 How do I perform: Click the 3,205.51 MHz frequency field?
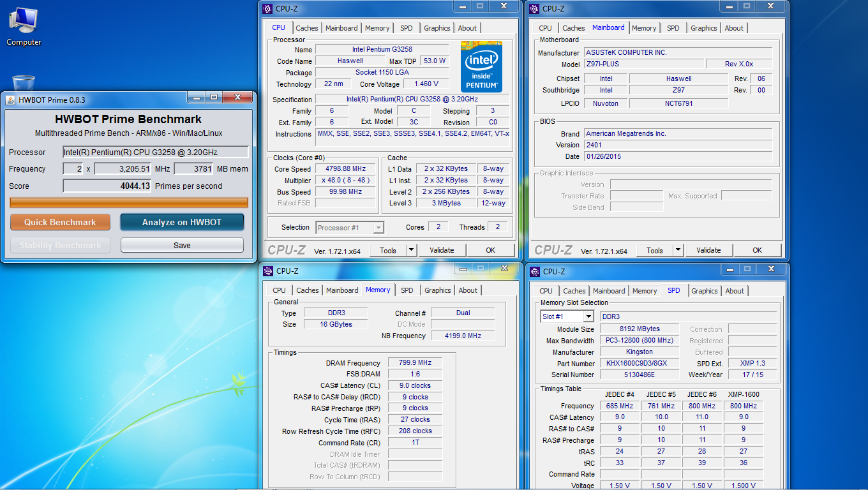[x=123, y=169]
